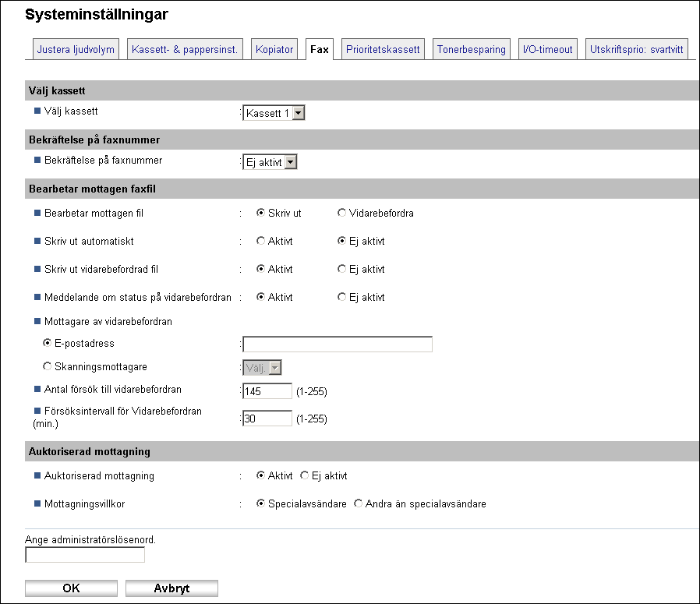Select Specialavsändare for Mottagningsvillkor
Viewport: 700px width, 604px height.
(x=260, y=503)
